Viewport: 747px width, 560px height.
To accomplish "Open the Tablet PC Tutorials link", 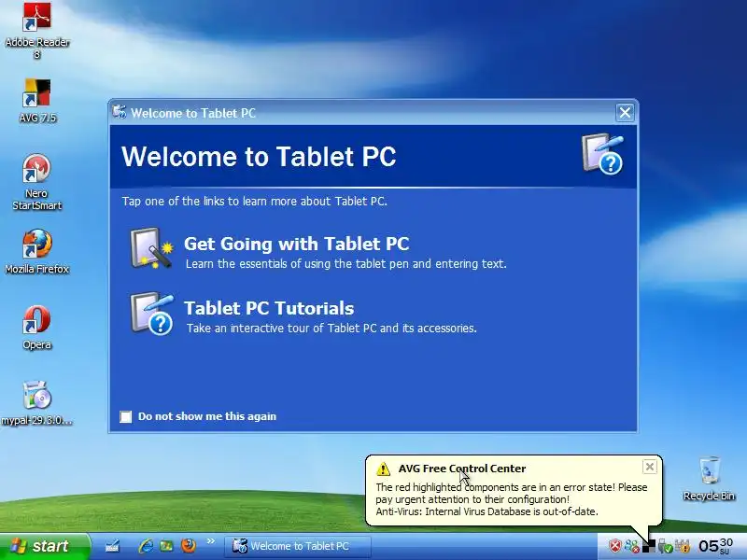I will click(x=269, y=308).
